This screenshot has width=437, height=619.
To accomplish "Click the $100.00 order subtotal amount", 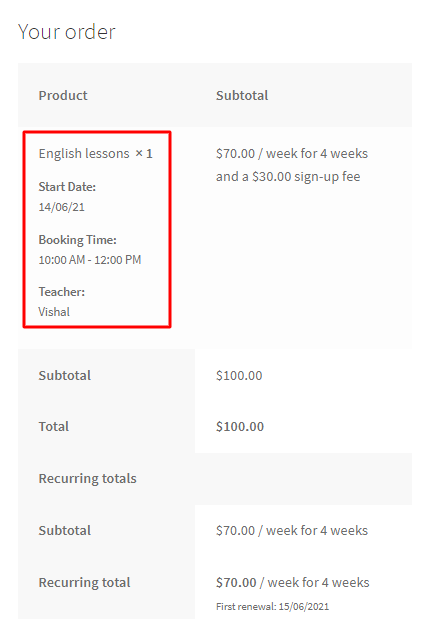I will 239,375.
